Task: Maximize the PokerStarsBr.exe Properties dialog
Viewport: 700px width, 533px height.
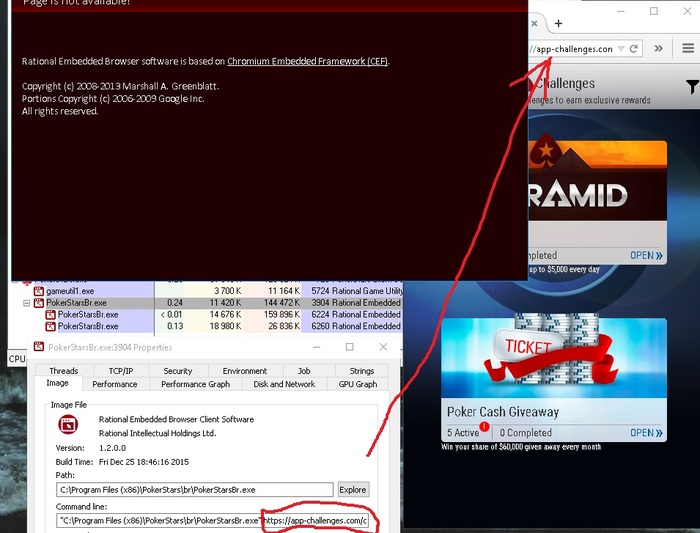Action: (x=350, y=347)
